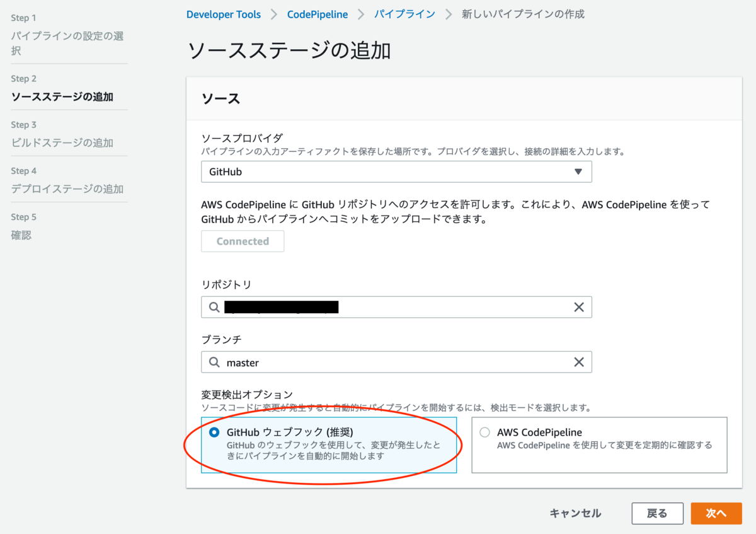
Task: Focus the リポジトリ search input field
Action: (396, 307)
